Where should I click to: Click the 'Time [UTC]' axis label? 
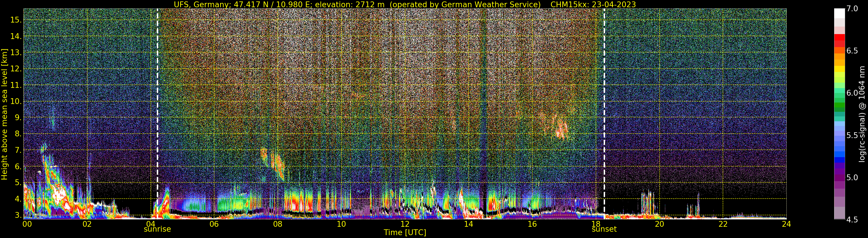pyautogui.click(x=405, y=233)
